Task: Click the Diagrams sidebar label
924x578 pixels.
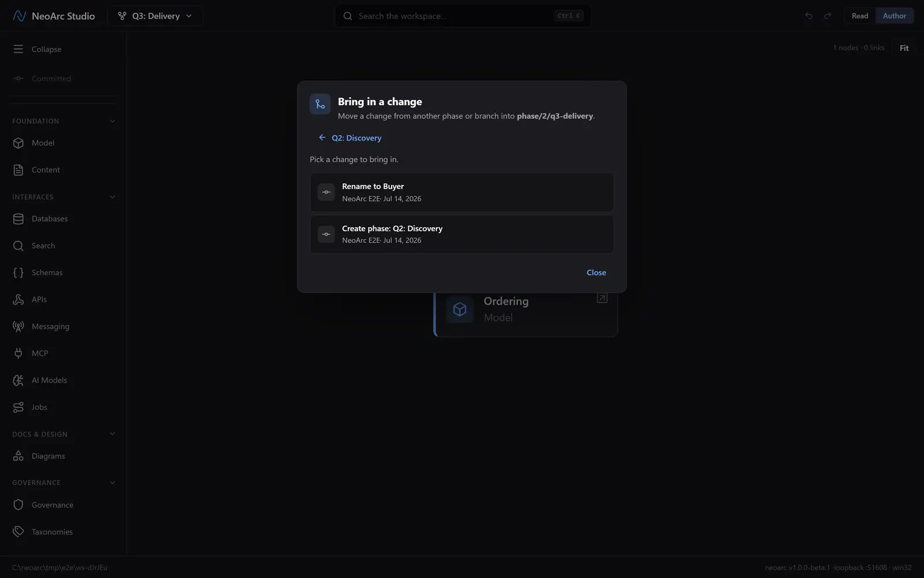Action: point(48,456)
